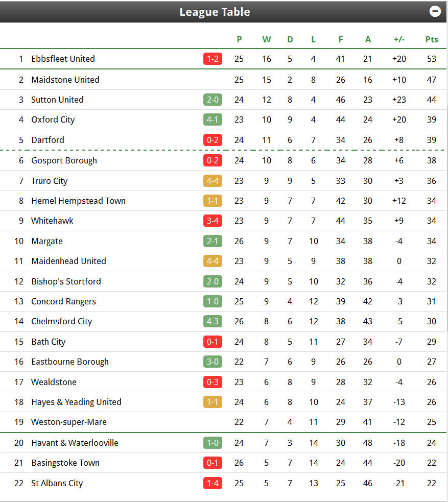Click Dartford's red 0-2 result badge
448x502 pixels.
[x=213, y=140]
